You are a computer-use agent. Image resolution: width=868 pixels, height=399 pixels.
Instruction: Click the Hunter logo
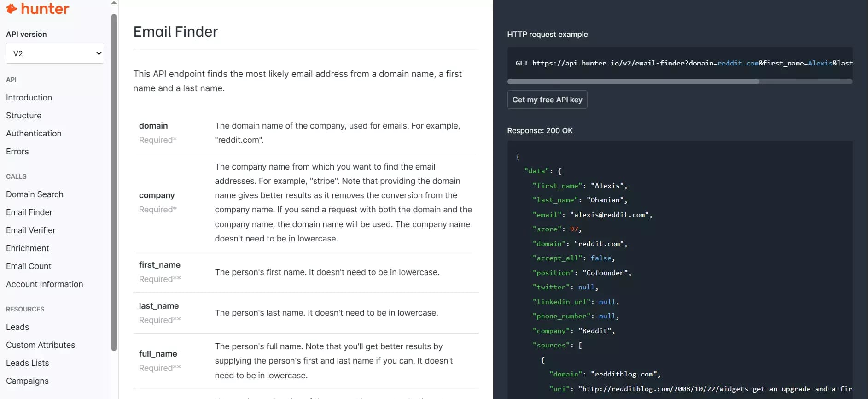(x=37, y=8)
